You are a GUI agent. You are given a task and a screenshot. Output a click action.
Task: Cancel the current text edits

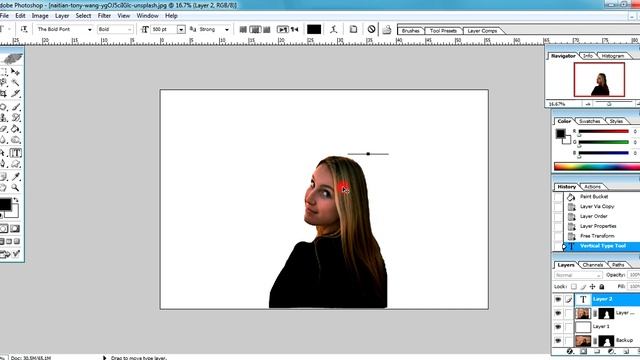coord(371,29)
